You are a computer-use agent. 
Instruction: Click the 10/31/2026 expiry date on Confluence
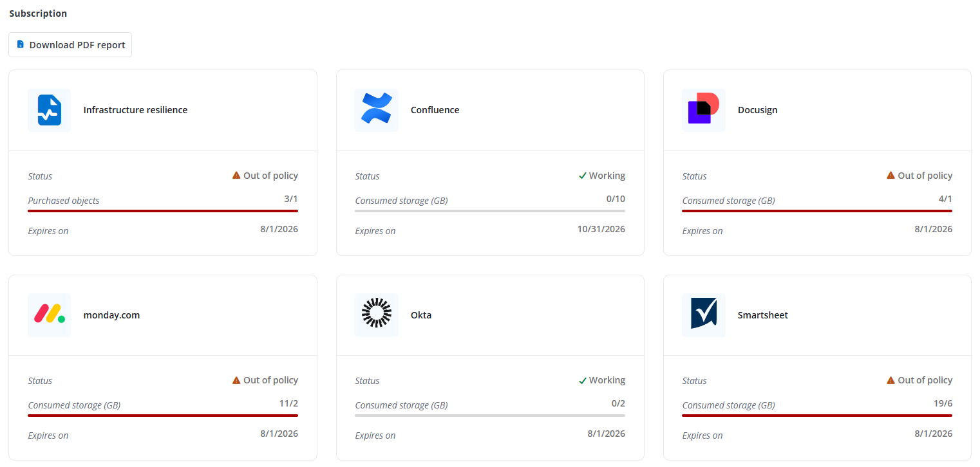601,229
